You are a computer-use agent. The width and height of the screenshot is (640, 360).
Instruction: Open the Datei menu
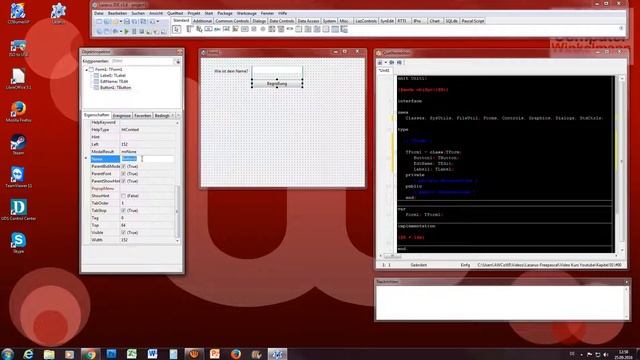(99, 13)
